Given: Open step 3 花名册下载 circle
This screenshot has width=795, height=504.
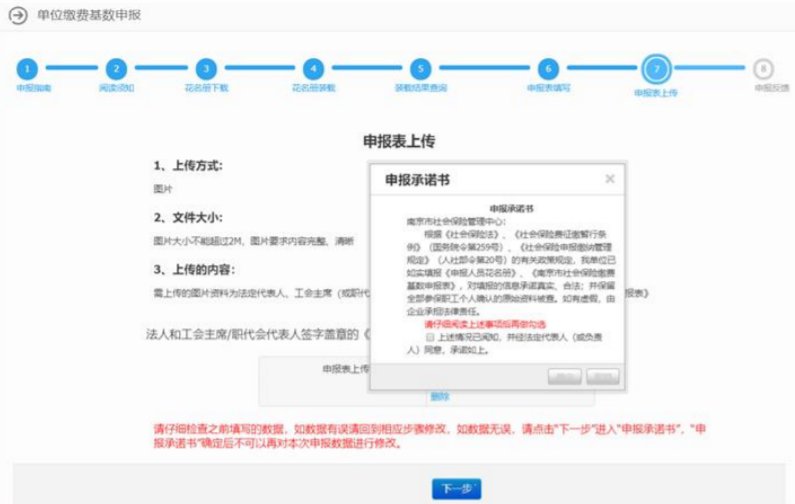Looking at the screenshot, I should [x=206, y=68].
